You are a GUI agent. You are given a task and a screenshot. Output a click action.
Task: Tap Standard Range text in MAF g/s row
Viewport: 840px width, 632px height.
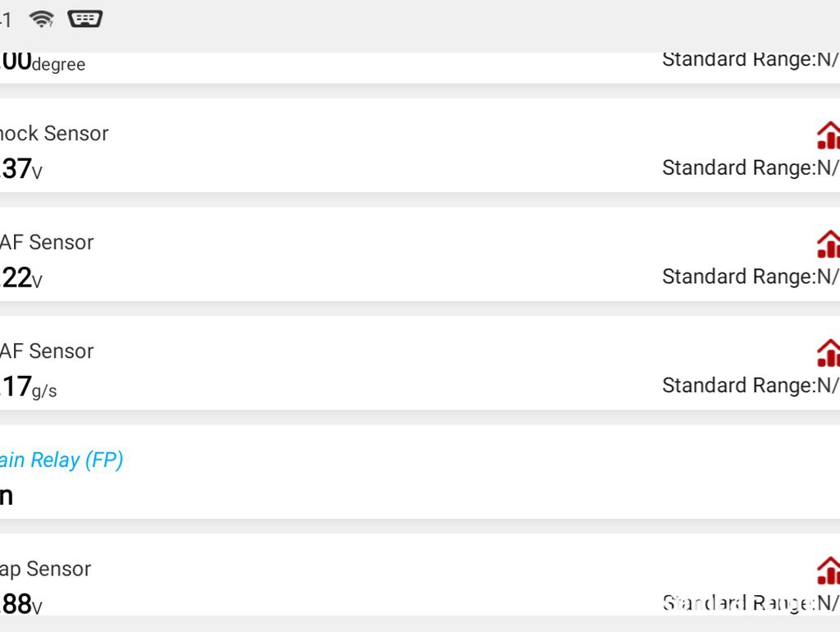click(751, 386)
